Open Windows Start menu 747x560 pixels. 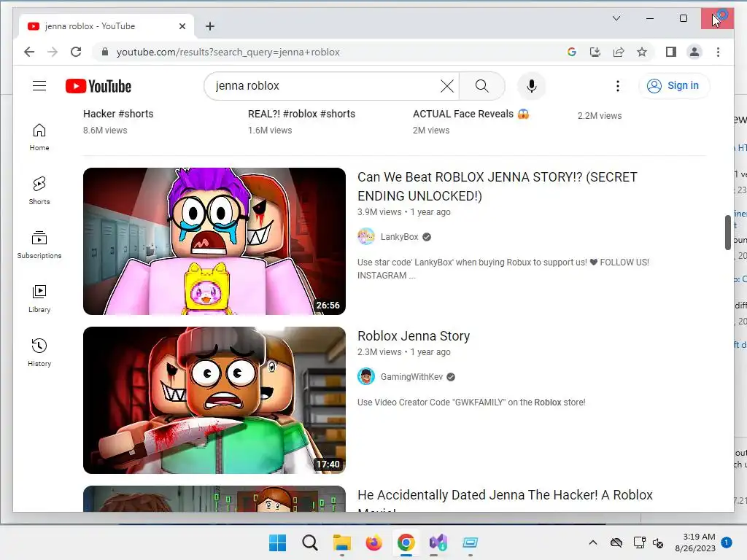click(277, 542)
